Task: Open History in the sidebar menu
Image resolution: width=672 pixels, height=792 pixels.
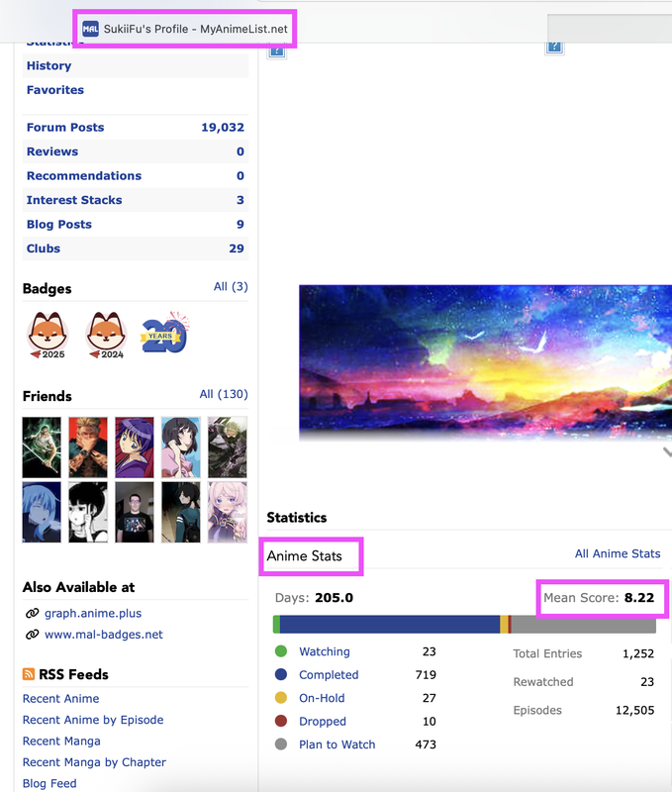Action: pyautogui.click(x=48, y=65)
